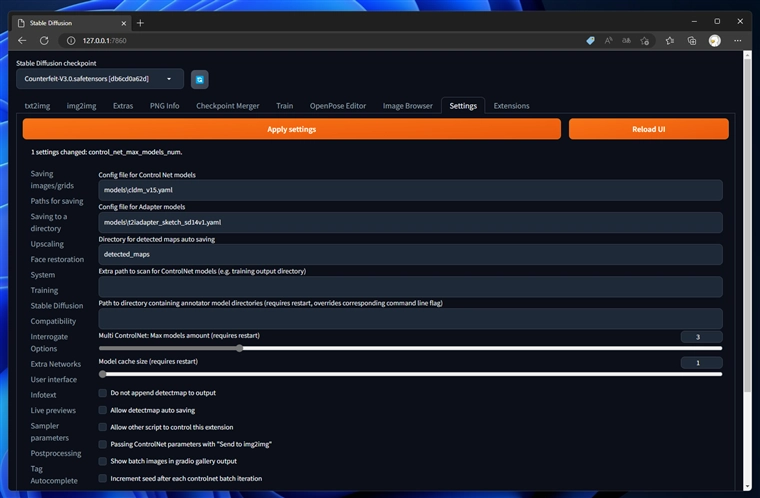Check Allow other script to control this extension
This screenshot has height=498, width=760.
[x=102, y=427]
